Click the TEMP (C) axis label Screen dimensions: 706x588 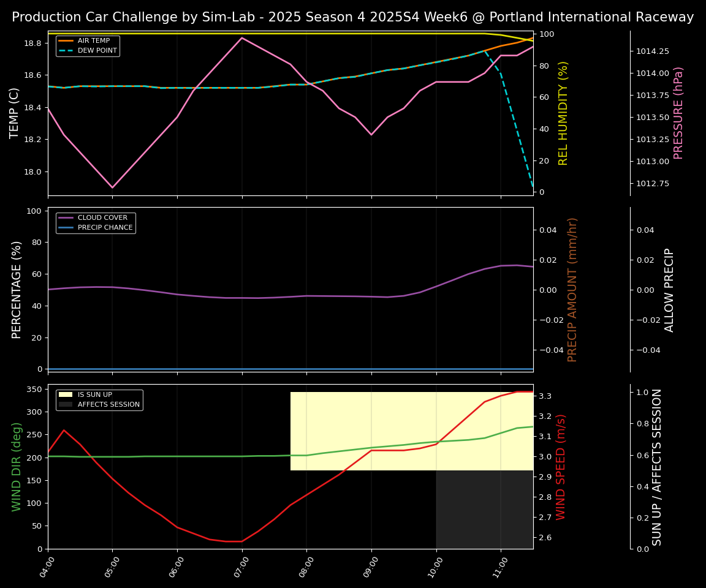[x=15, y=113]
